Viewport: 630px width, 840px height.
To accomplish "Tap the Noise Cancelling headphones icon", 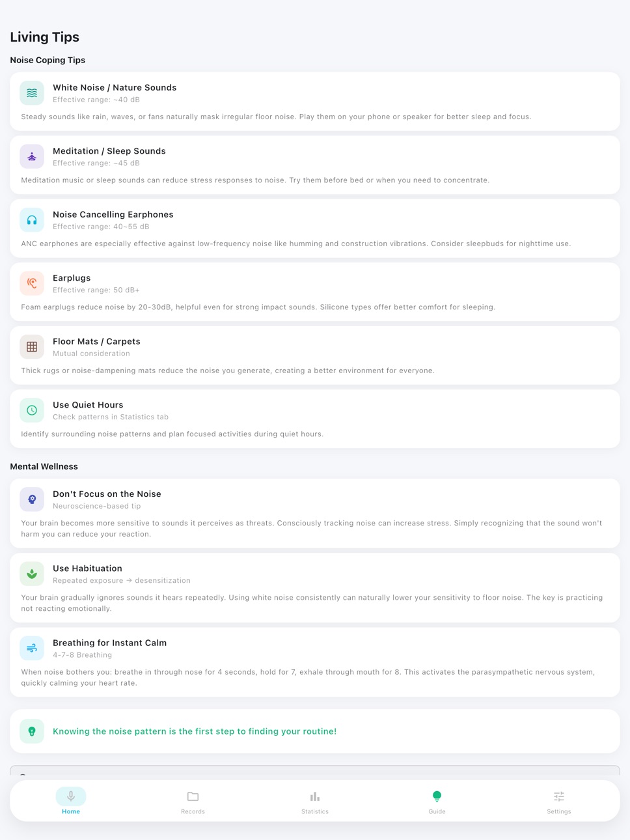I will click(x=32, y=220).
